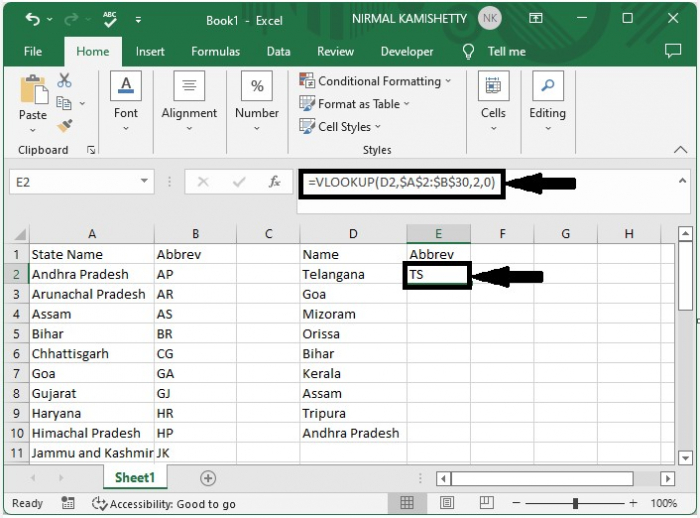Open the Ribbon Display Options icon
This screenshot has width=700, height=518.
pos(536,18)
